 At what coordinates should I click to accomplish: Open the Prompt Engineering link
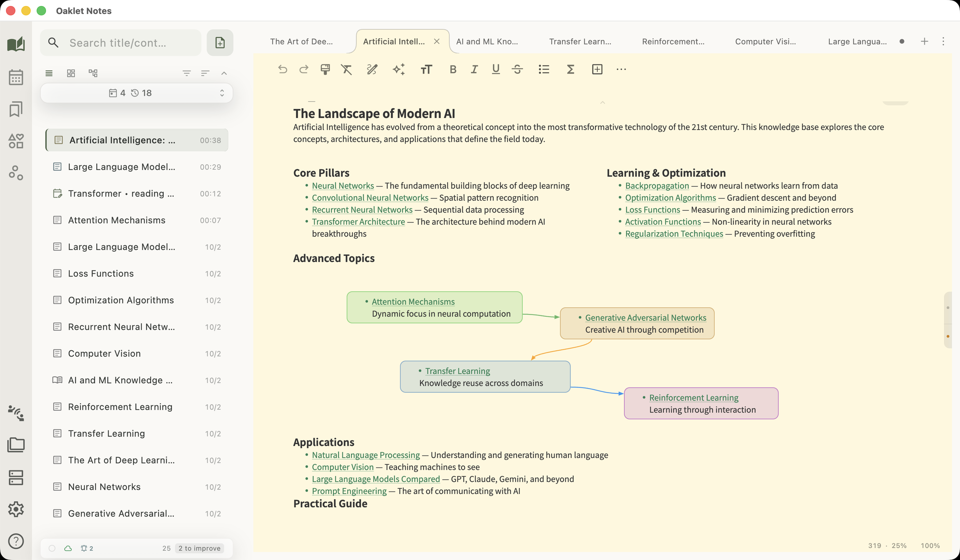[349, 491]
